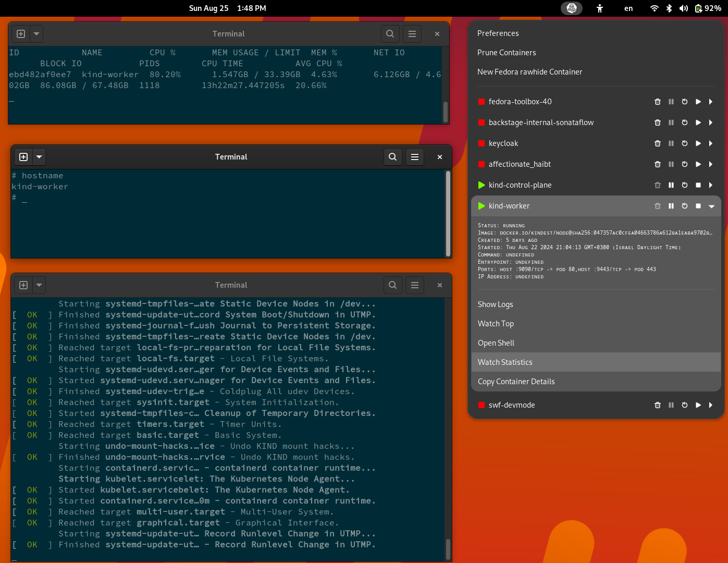Screen dimensions: 728x563
Task: Pause the backstage-internal-sonataflow container
Action: [671, 123]
